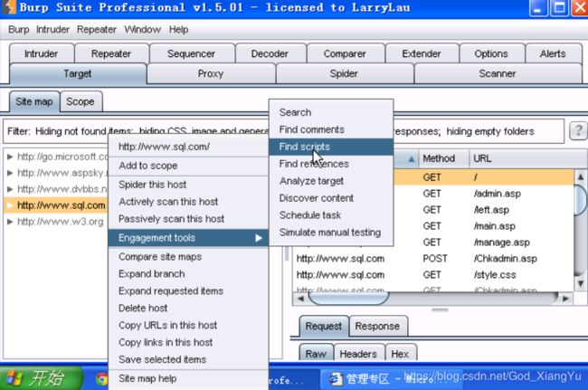This screenshot has height=390, width=588.
Task: Open the Engagement tools submenu arrow
Action: click(x=259, y=238)
